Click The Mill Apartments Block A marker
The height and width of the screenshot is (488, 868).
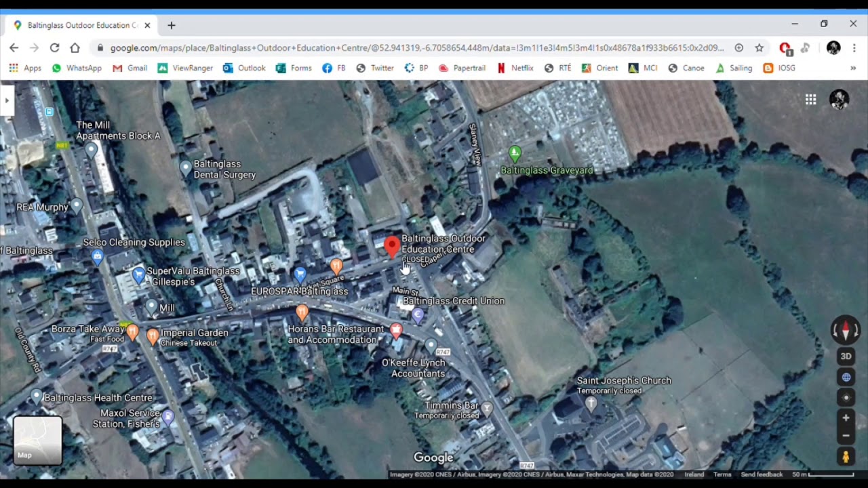pyautogui.click(x=91, y=150)
